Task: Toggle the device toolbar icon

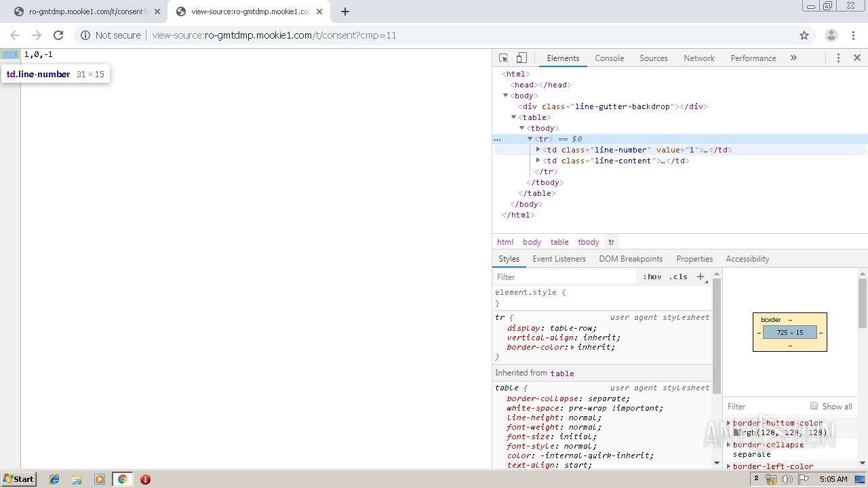Action: click(x=521, y=58)
